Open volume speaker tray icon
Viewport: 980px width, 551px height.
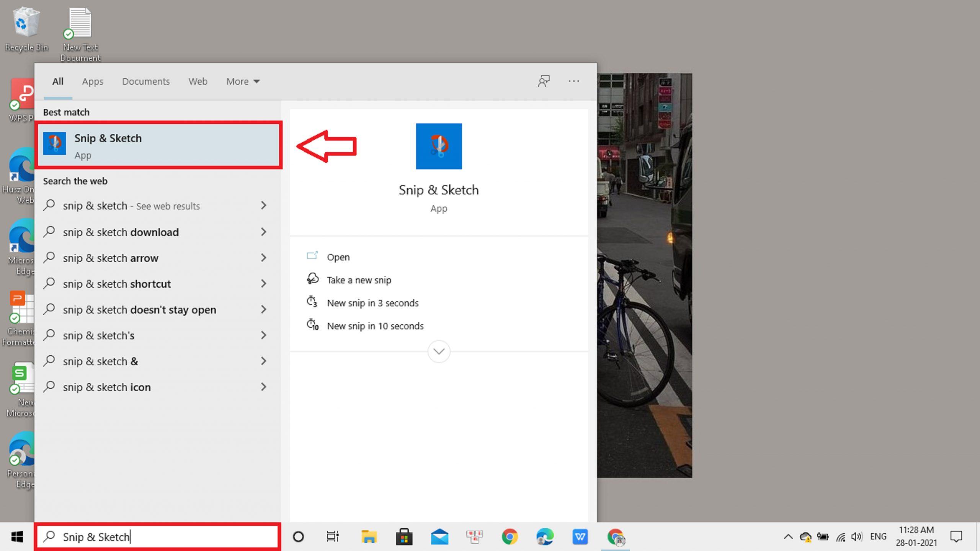click(857, 536)
